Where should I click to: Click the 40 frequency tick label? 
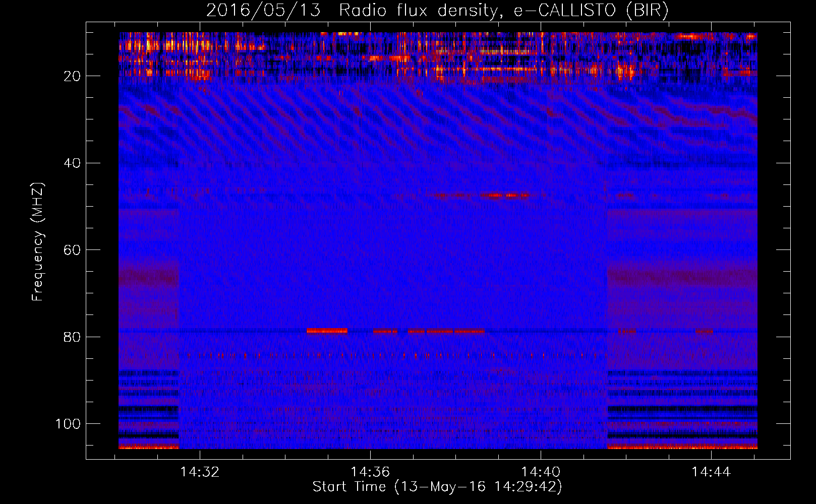73,163
